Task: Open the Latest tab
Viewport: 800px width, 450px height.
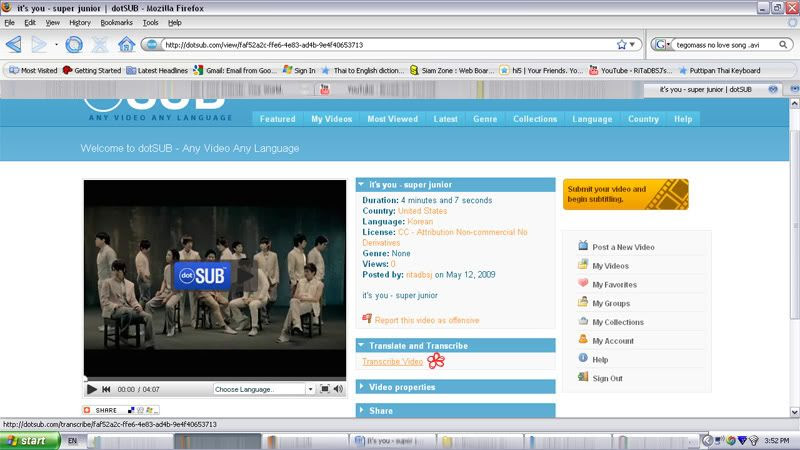Action: coord(445,119)
